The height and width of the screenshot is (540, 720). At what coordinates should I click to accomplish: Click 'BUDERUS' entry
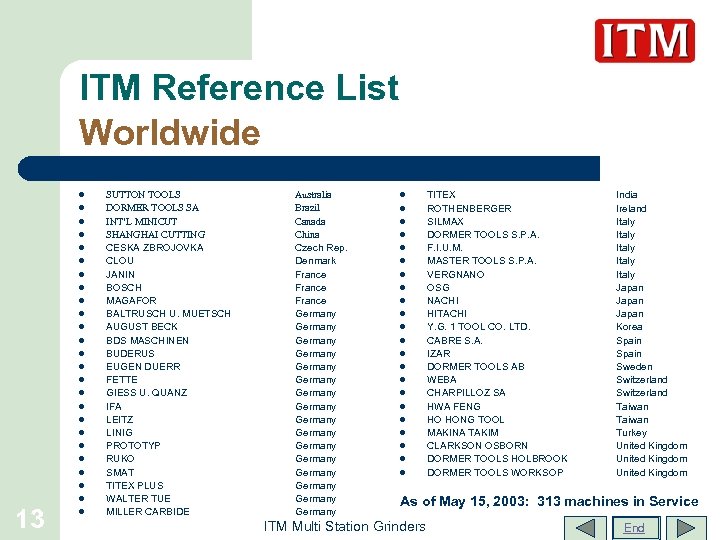[130, 354]
